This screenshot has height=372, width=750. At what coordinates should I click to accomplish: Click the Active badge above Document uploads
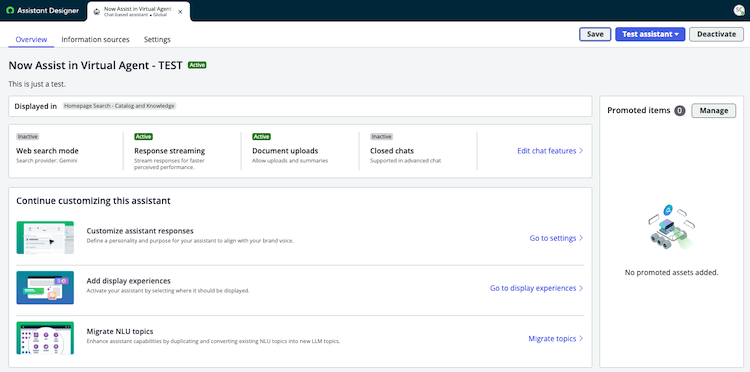tap(261, 137)
